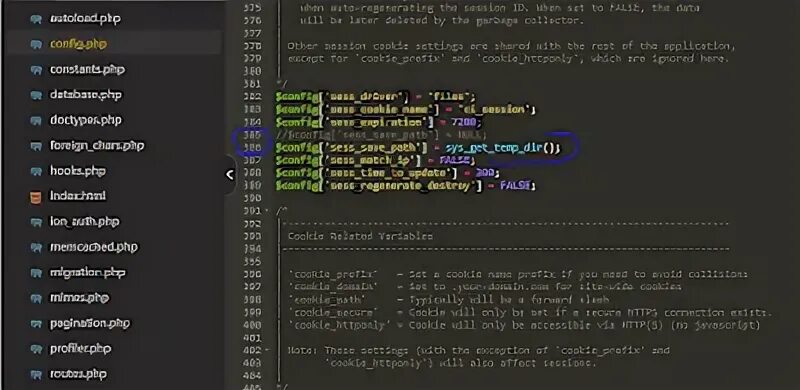Click the PHP icon beside constants.php
The height and width of the screenshot is (390, 800).
[x=36, y=70]
